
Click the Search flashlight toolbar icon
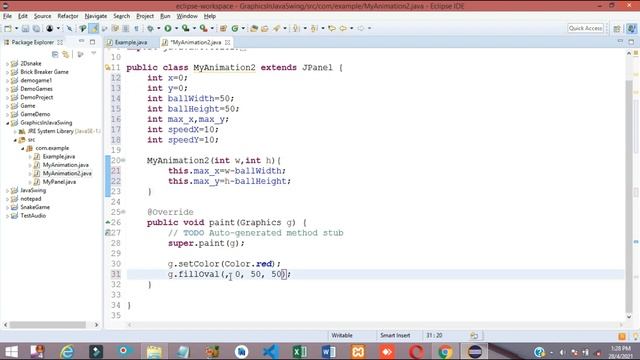coord(277,28)
